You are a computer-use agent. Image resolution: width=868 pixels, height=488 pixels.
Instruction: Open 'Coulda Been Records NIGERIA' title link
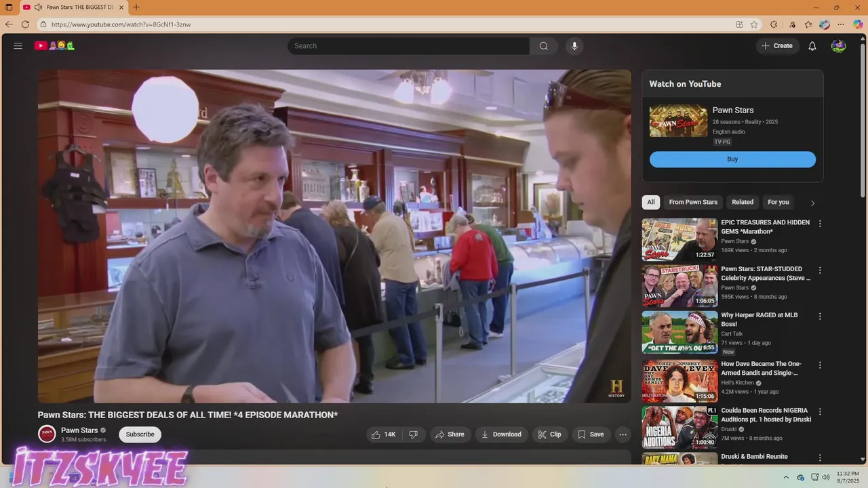coord(766,415)
